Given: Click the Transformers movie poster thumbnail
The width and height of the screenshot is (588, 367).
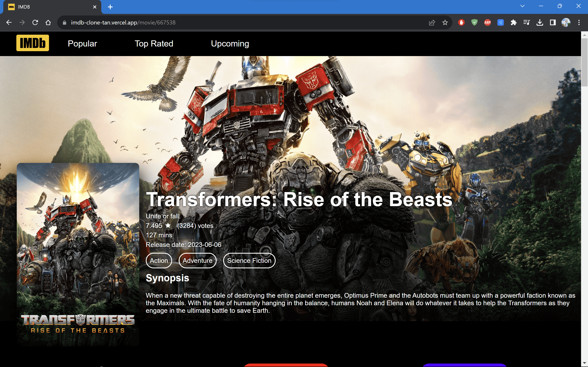Looking at the screenshot, I should click(78, 254).
